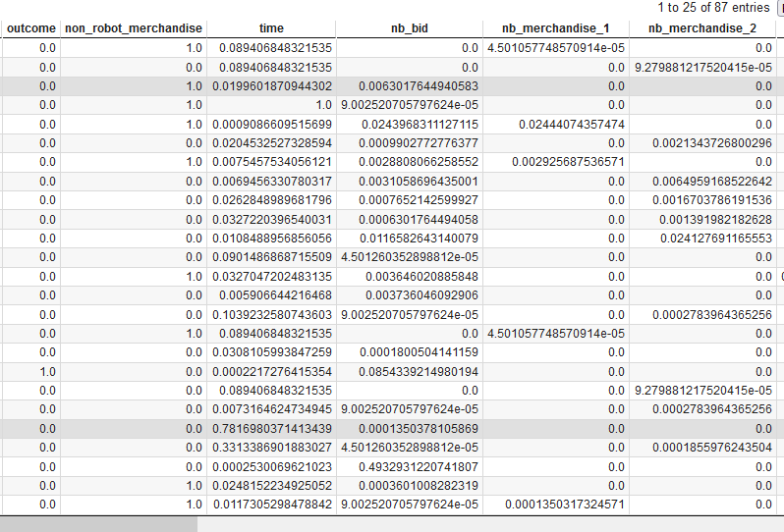Select time cell 0.3313386901883027
Screen dimensions: 784x532
[x=268, y=448]
